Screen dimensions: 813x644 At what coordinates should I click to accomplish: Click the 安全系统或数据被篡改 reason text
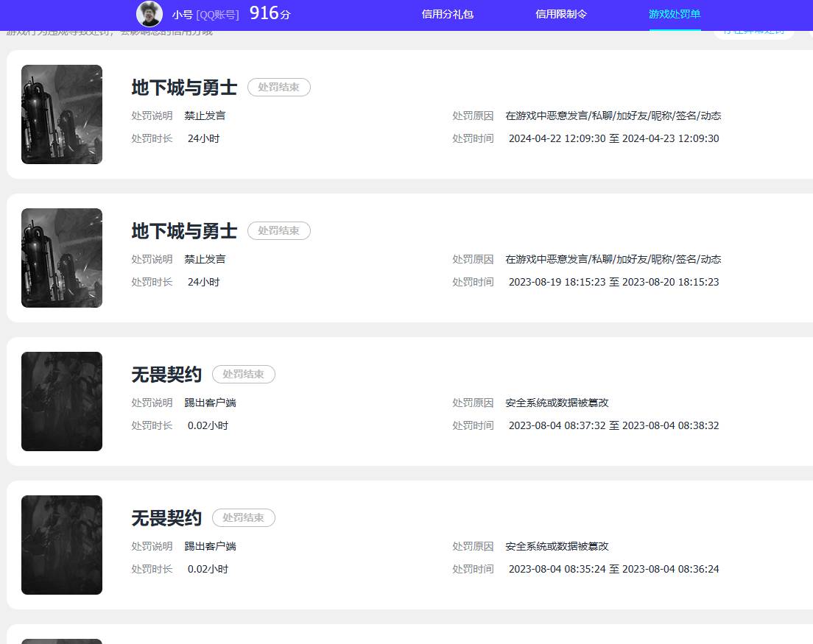[558, 403]
